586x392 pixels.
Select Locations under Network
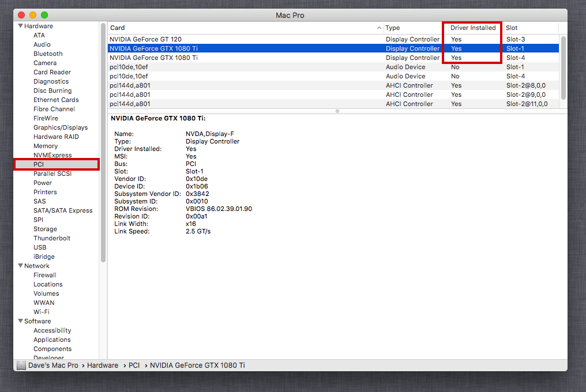pos(48,284)
